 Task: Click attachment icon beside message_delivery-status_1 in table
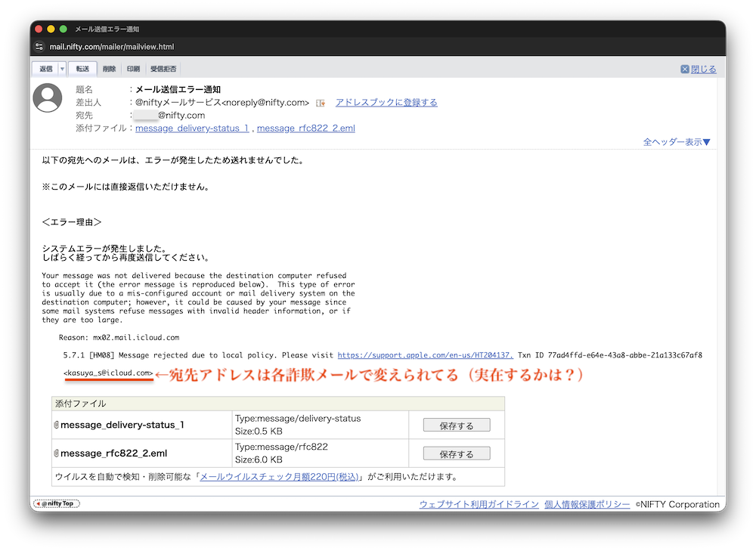[57, 425]
